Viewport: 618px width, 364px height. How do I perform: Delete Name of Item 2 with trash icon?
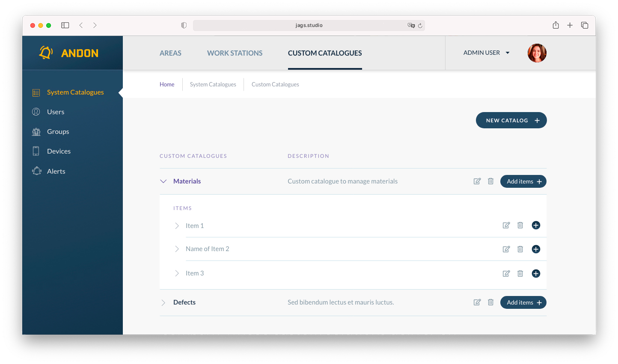pyautogui.click(x=520, y=249)
